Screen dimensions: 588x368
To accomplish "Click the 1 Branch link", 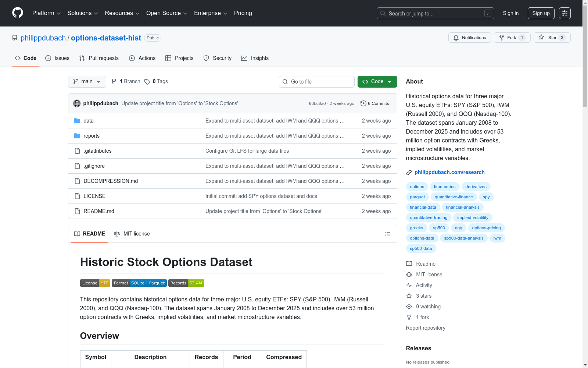I will (x=126, y=81).
